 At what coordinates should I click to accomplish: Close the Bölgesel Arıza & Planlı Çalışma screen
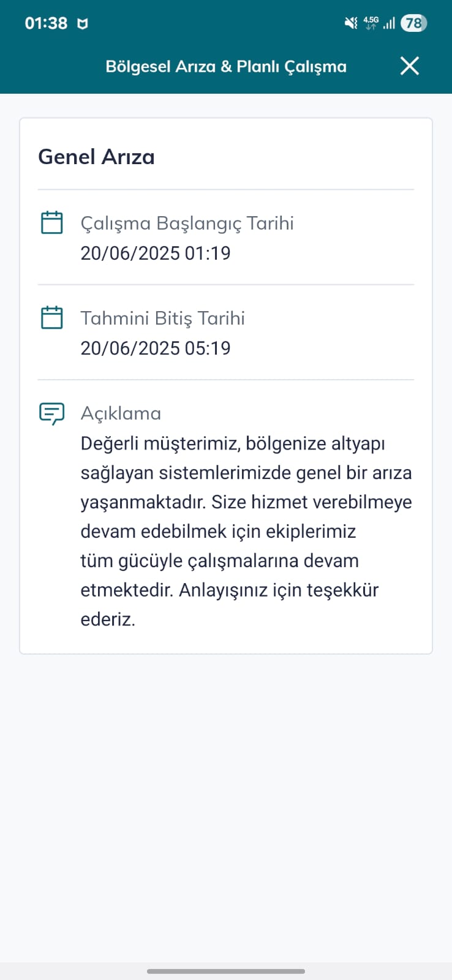point(409,66)
